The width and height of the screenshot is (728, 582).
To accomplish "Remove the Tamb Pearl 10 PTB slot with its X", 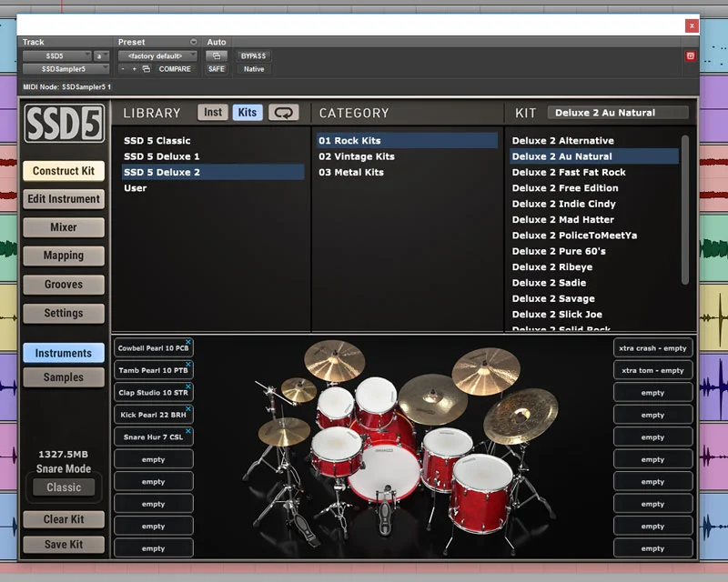I will click(x=188, y=364).
